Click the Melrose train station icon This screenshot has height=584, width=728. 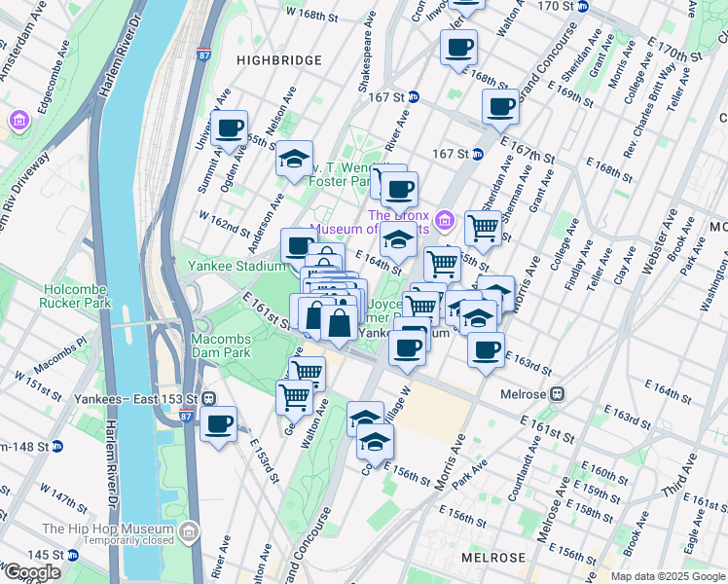pyautogui.click(x=557, y=394)
